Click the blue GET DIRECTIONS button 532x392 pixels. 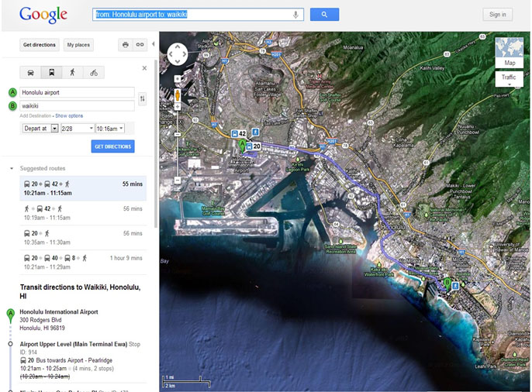pyautogui.click(x=112, y=146)
